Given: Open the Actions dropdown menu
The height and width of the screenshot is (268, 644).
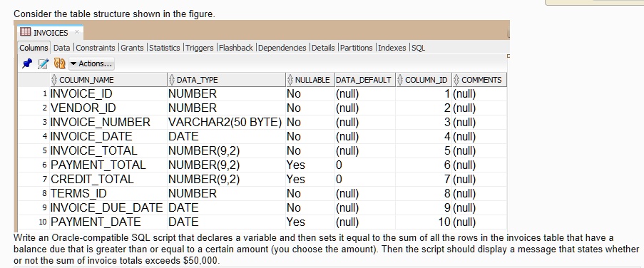Looking at the screenshot, I should coord(91,63).
